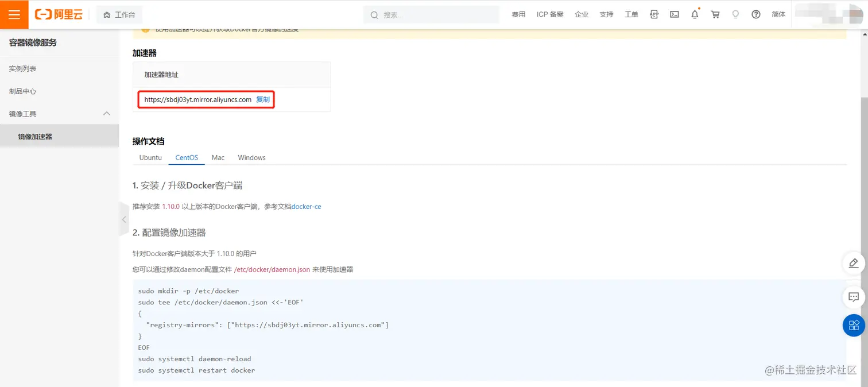The image size is (868, 387).
Task: Open the blurred account profile area
Action: click(x=830, y=14)
